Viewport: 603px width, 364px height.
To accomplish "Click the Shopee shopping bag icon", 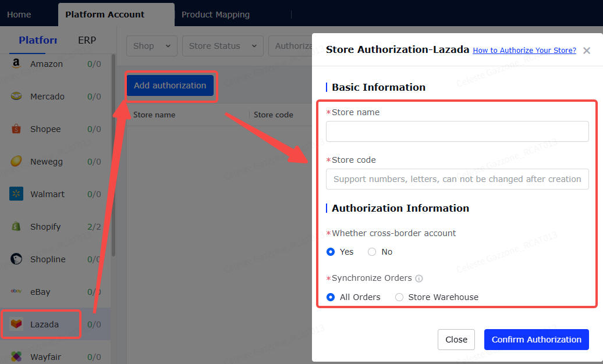I will (x=16, y=129).
